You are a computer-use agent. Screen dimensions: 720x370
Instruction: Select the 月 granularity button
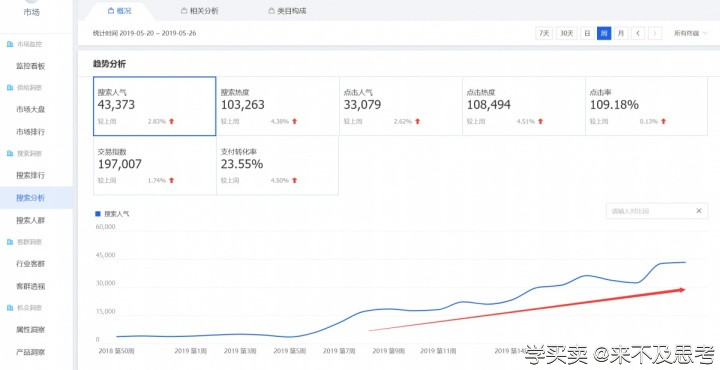(621, 33)
